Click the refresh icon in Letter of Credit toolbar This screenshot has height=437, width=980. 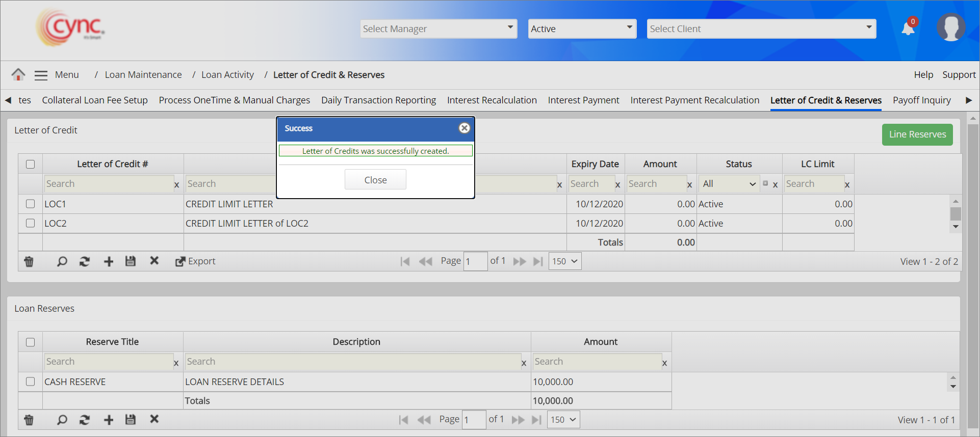tap(85, 261)
